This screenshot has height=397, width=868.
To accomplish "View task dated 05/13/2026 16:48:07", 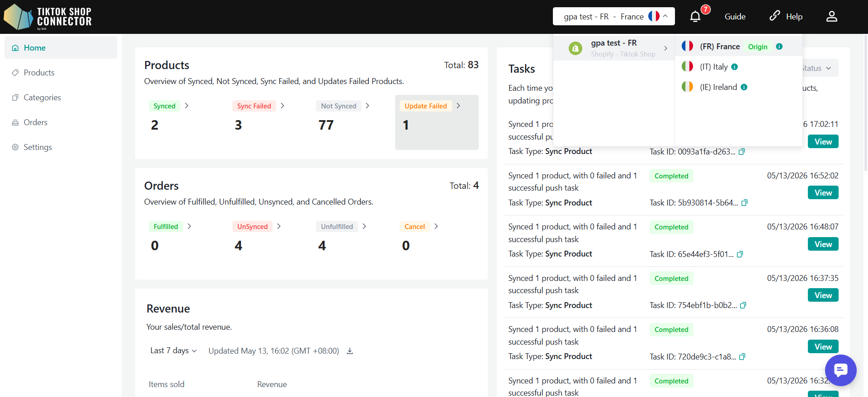I will pyautogui.click(x=823, y=244).
